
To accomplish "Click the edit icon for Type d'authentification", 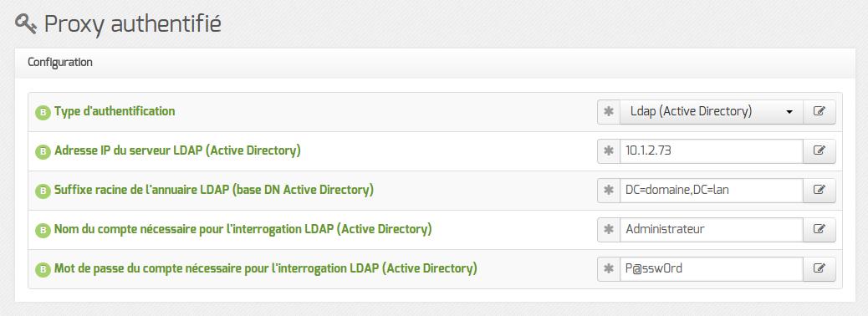I will click(x=819, y=112).
